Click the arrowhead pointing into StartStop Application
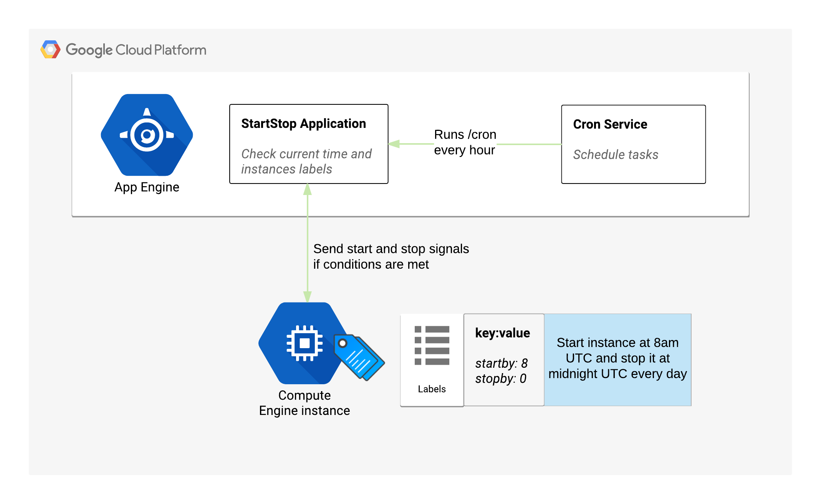Screen dimensions: 821x504 [394, 144]
